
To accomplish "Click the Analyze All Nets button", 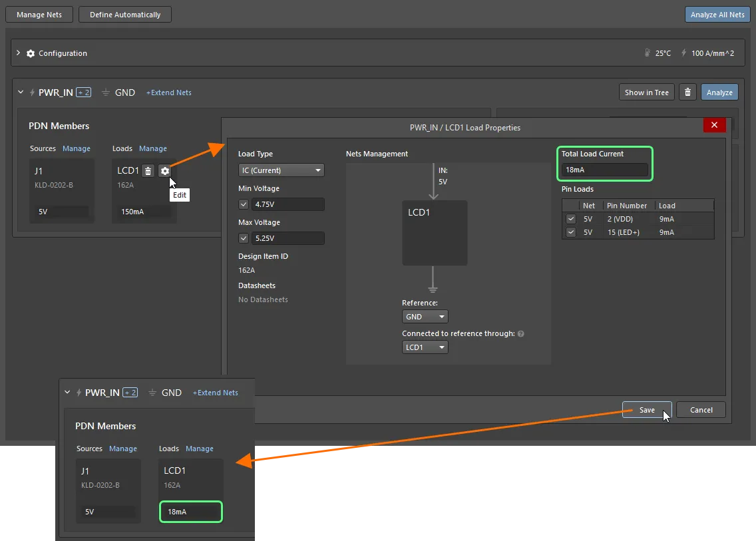I will [x=717, y=15].
